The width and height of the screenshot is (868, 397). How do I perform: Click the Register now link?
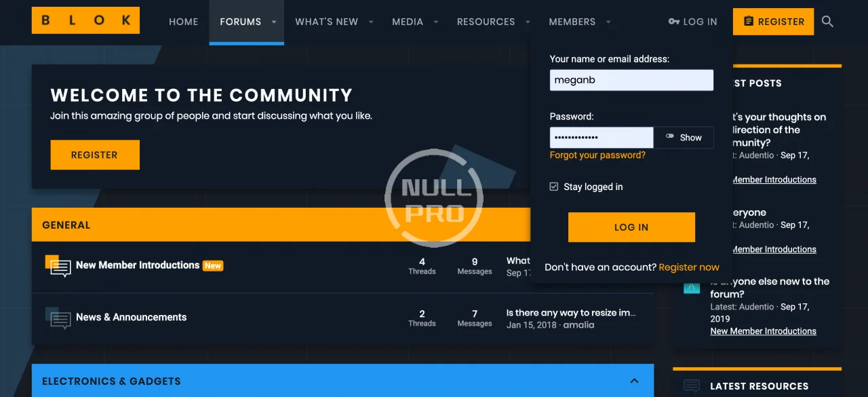tap(689, 267)
